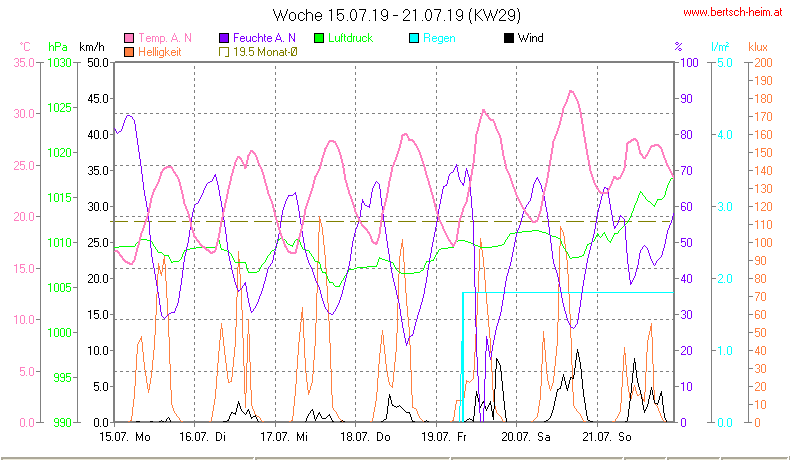Select the 'Helligkeit' legend label
Screen dimensions: 790x460
pos(159,52)
